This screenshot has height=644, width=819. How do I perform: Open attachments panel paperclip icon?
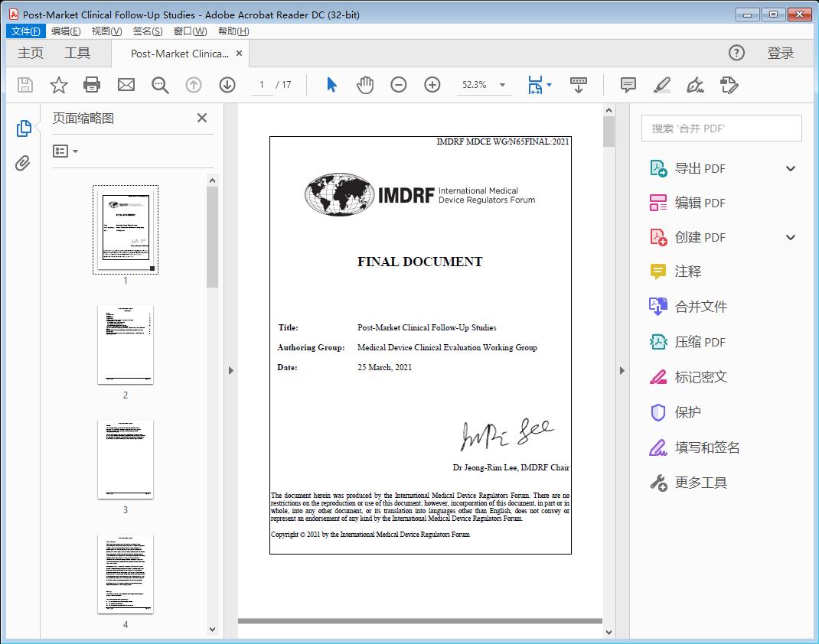[x=24, y=163]
